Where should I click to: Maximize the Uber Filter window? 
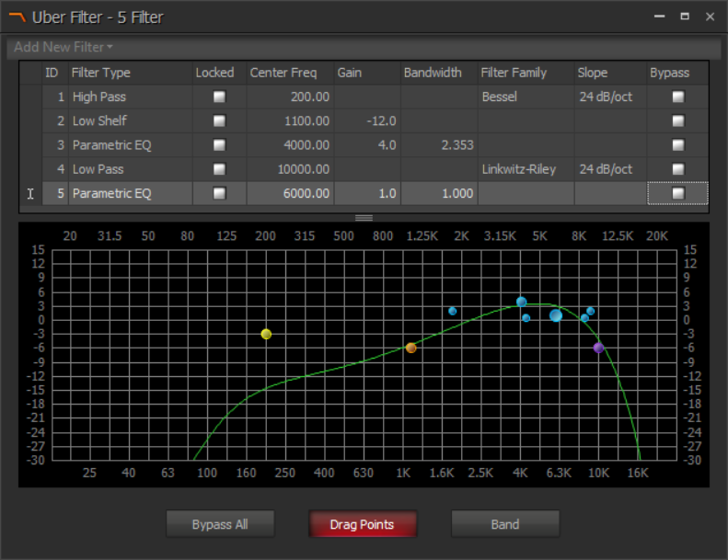[x=685, y=17]
